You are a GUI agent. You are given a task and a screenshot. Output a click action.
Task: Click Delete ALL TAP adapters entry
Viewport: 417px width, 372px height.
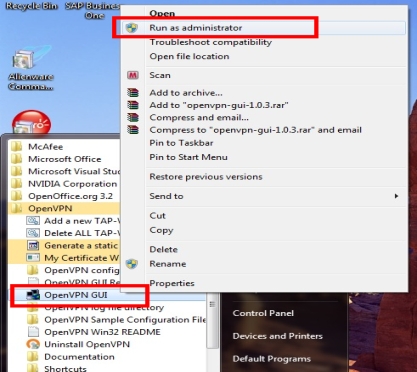click(73, 233)
